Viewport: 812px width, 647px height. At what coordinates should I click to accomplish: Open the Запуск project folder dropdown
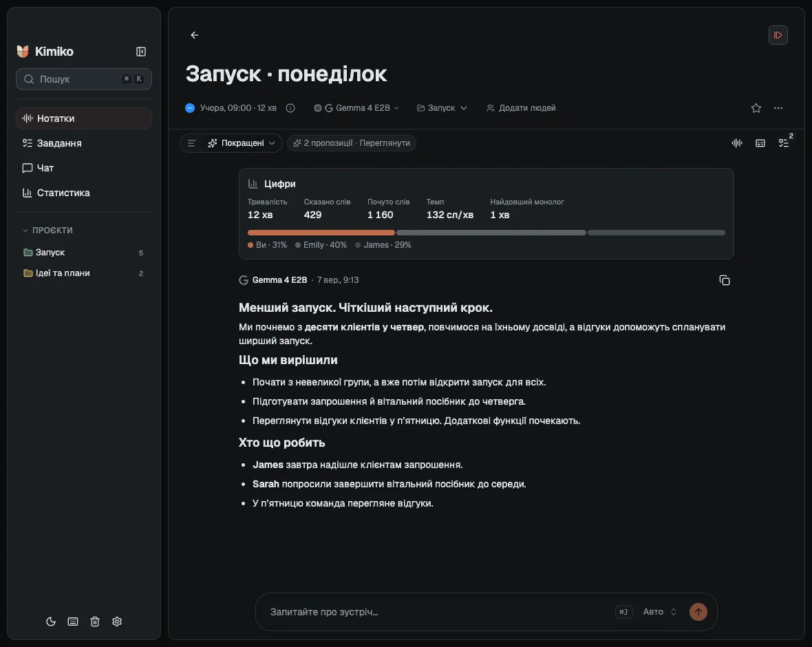pyautogui.click(x=442, y=108)
